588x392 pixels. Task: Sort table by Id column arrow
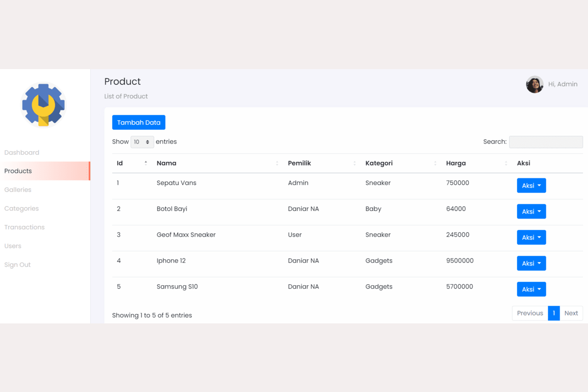[x=146, y=163]
